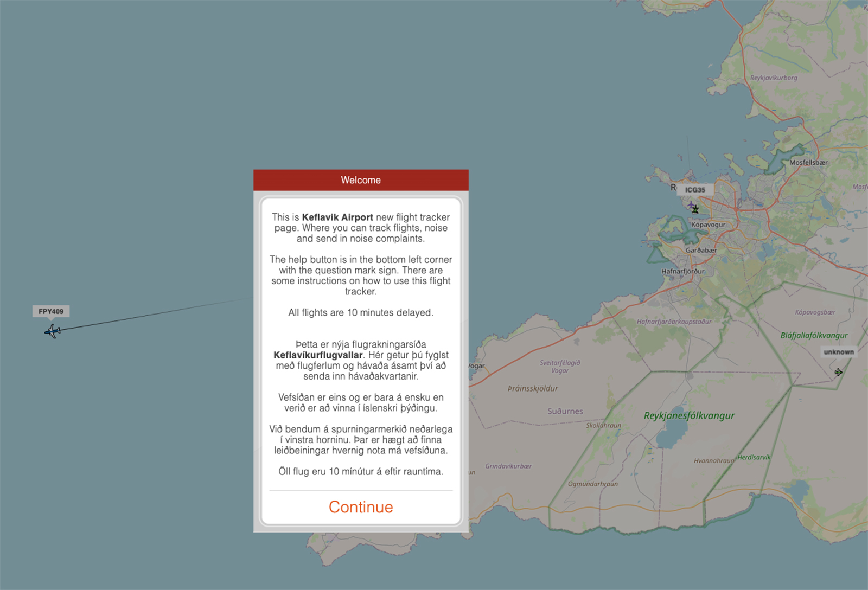Click the Kópavogur map label
Screen dimensions: 868x590
(708, 225)
